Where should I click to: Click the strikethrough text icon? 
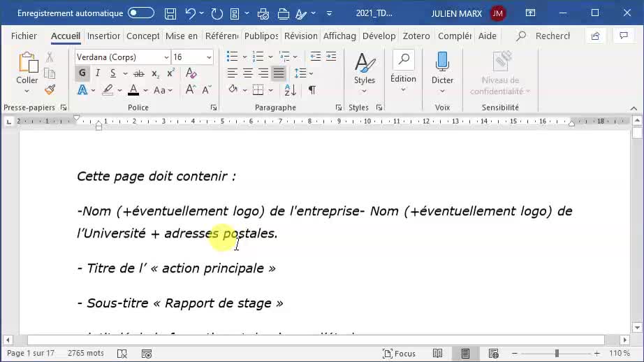[x=138, y=73]
